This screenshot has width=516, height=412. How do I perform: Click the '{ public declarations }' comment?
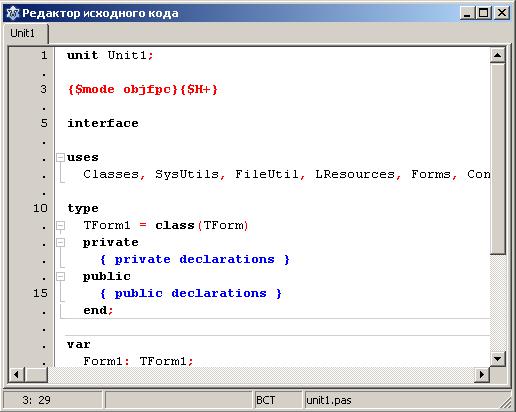pos(191,293)
